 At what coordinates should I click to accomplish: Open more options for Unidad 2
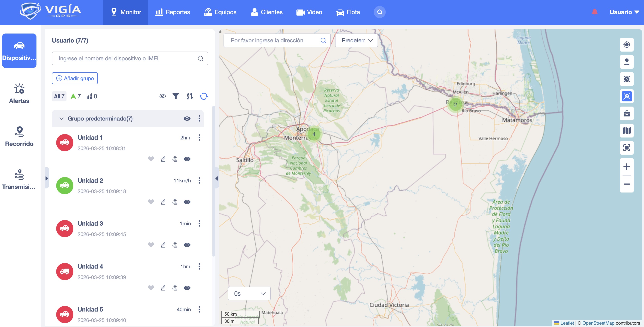199,180
